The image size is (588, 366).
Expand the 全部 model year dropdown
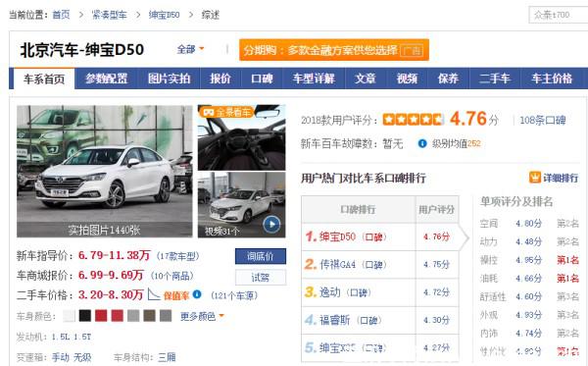coord(190,49)
